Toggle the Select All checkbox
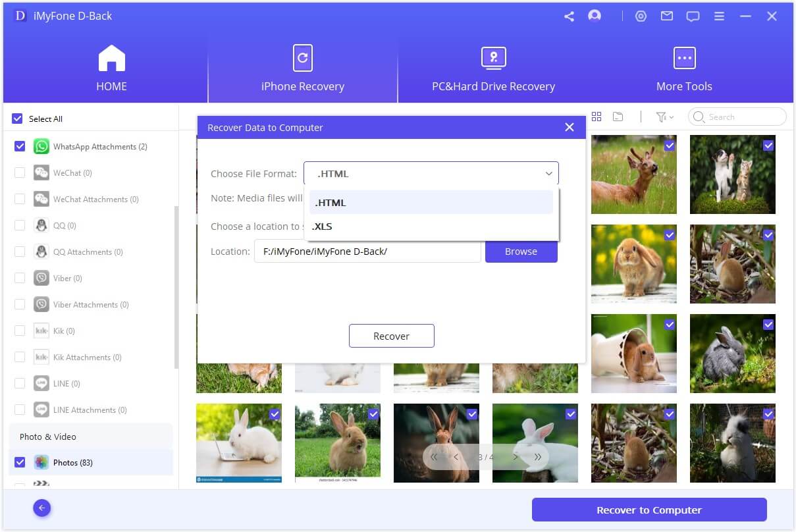 click(x=18, y=119)
